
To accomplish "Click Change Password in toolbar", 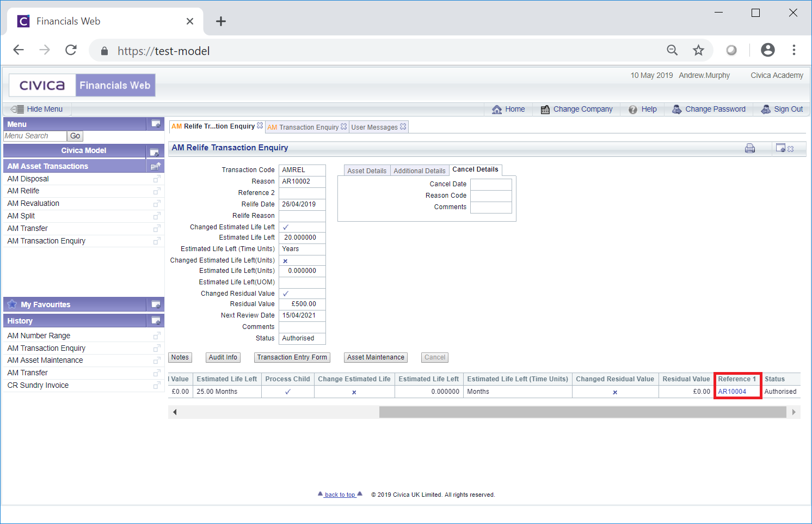I will tap(709, 109).
